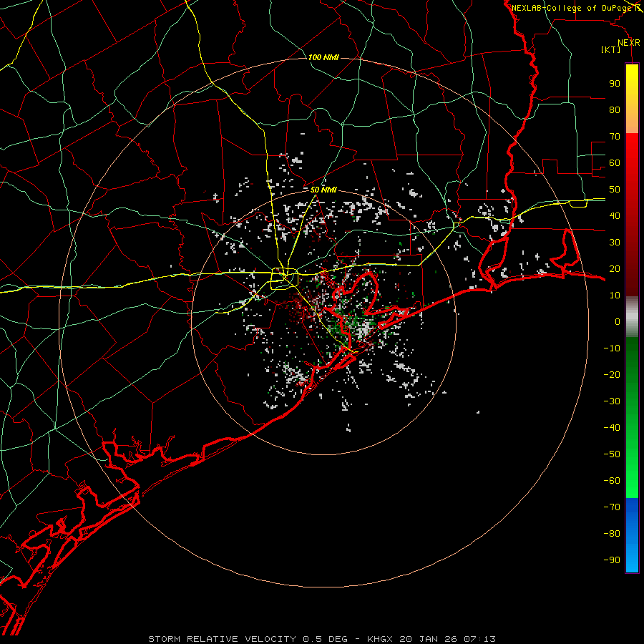The width and height of the screenshot is (644, 644).
Task: Click the -70 value on velocity scale
Action: point(612,507)
